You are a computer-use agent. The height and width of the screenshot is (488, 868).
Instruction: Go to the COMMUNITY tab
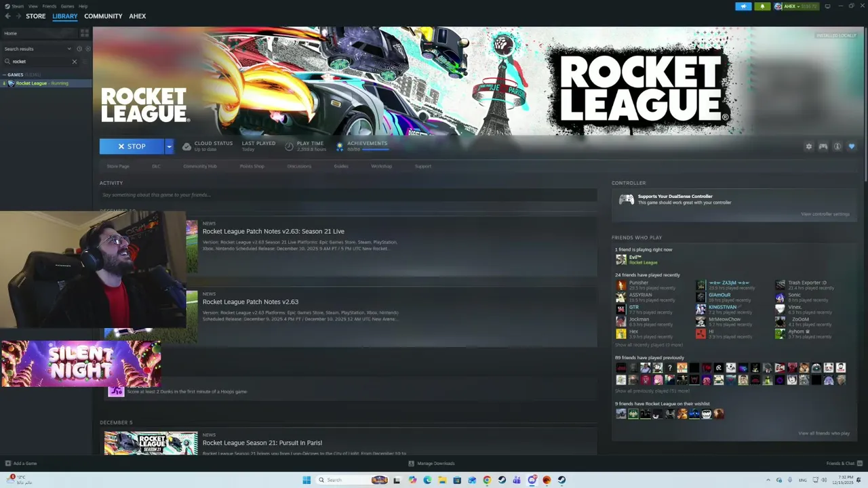point(103,16)
